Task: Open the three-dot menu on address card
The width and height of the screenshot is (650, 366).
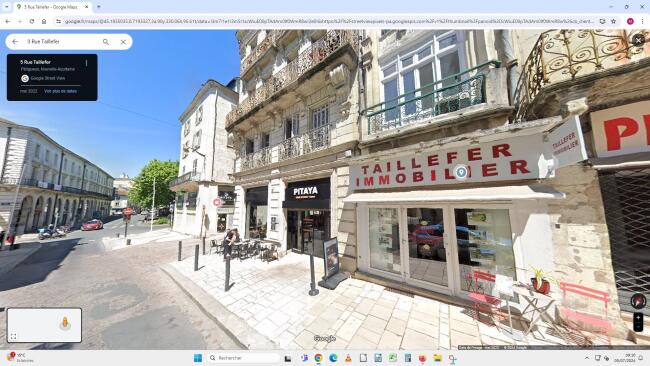Action: point(86,63)
